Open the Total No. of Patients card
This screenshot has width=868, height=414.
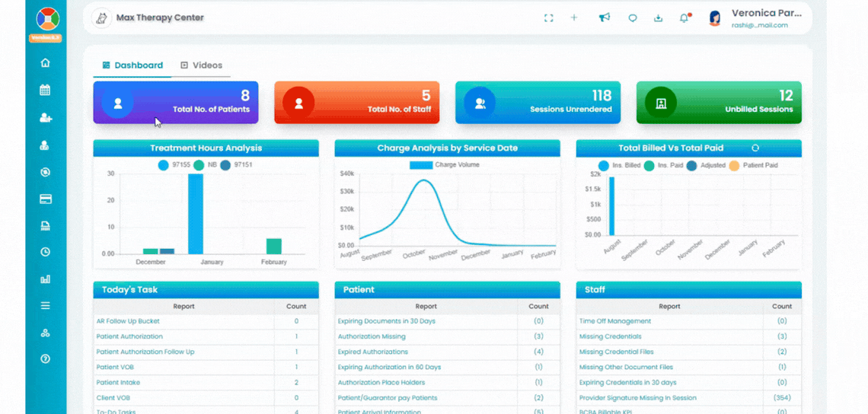click(x=175, y=103)
